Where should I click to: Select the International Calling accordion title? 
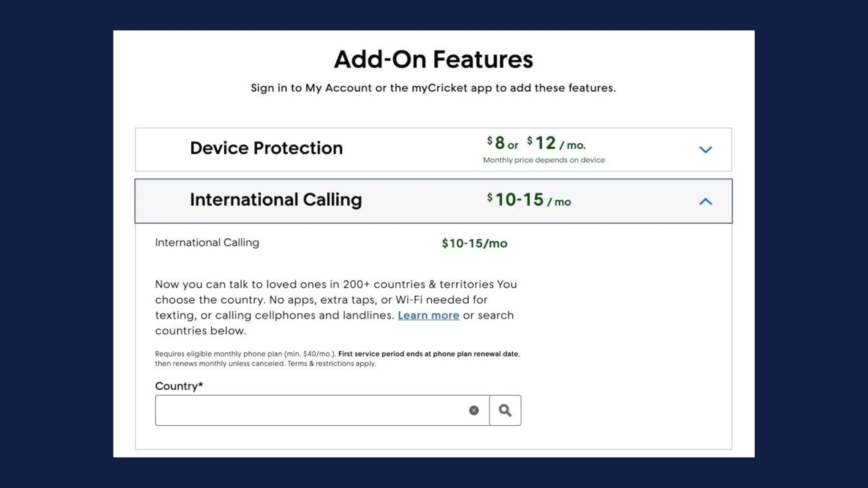[276, 200]
